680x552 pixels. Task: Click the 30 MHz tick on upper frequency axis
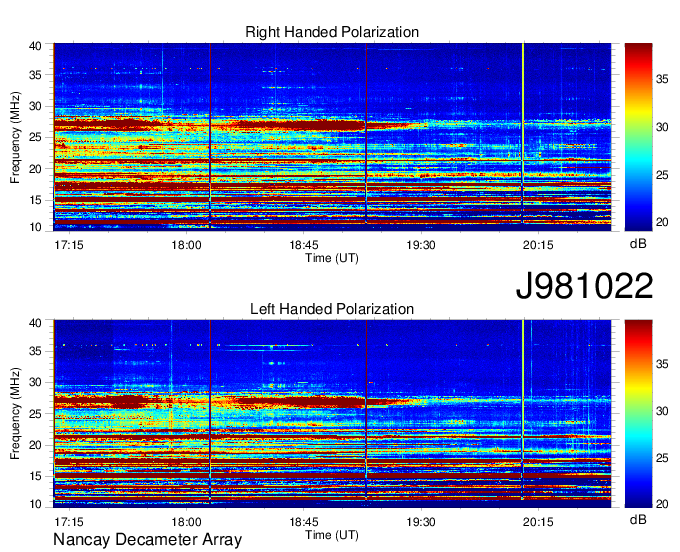35,106
